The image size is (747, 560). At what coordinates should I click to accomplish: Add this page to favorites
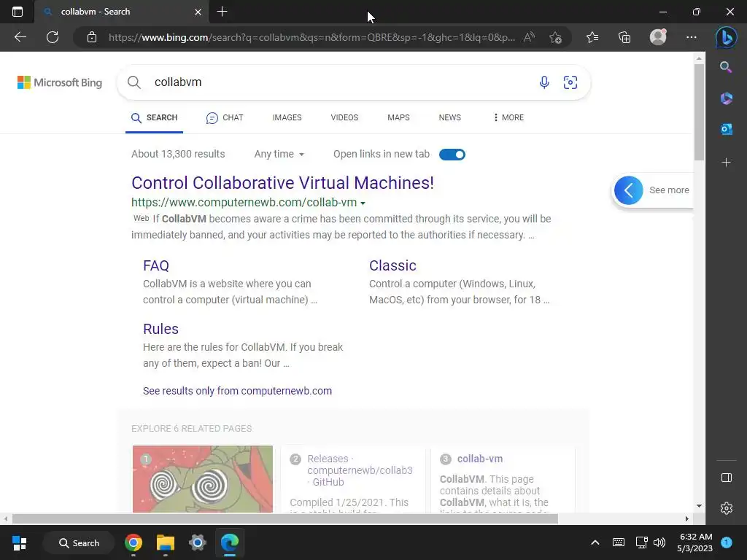click(555, 37)
